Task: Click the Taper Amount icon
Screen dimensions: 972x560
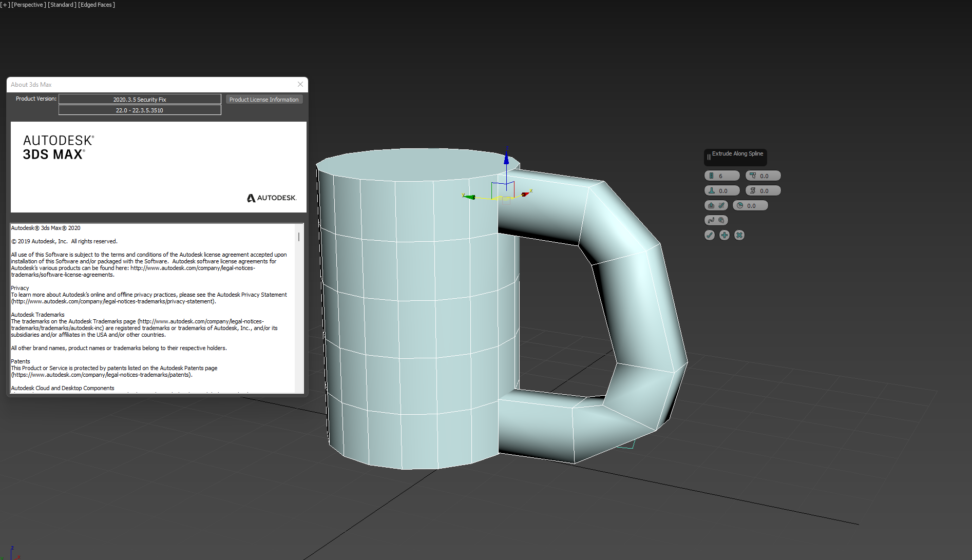Action: point(753,176)
